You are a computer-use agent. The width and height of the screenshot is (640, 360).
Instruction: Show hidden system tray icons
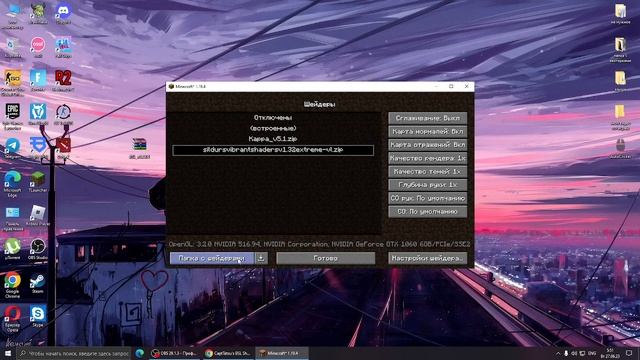click(558, 353)
